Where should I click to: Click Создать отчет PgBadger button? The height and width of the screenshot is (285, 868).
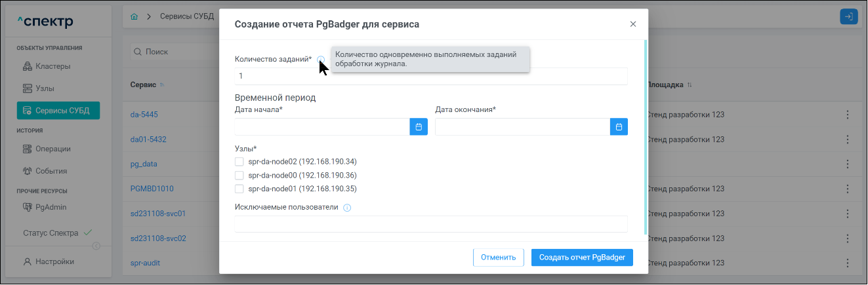(583, 257)
